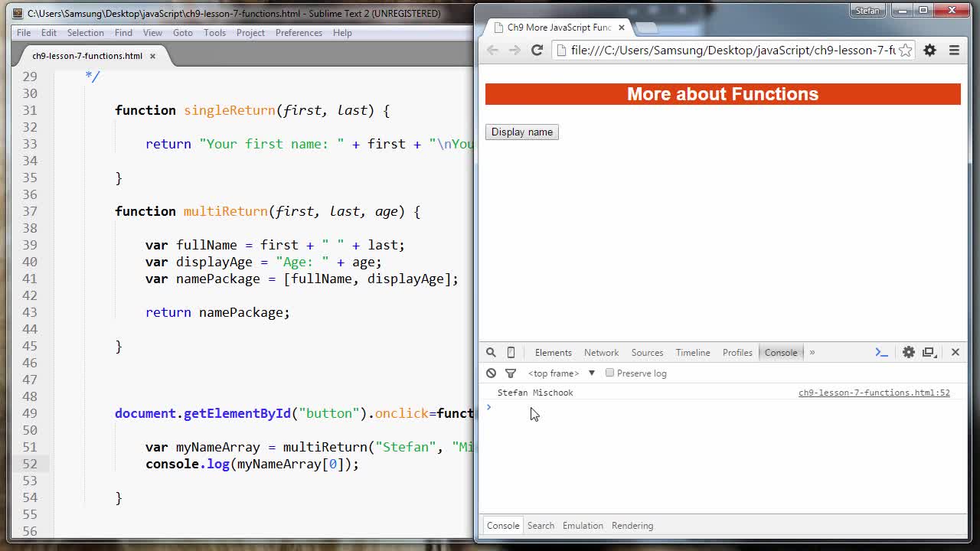Open top frame dropdown in console

click(x=561, y=373)
